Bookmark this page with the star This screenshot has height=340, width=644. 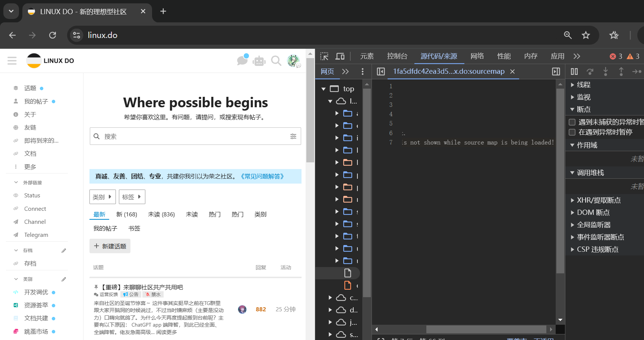pos(586,35)
